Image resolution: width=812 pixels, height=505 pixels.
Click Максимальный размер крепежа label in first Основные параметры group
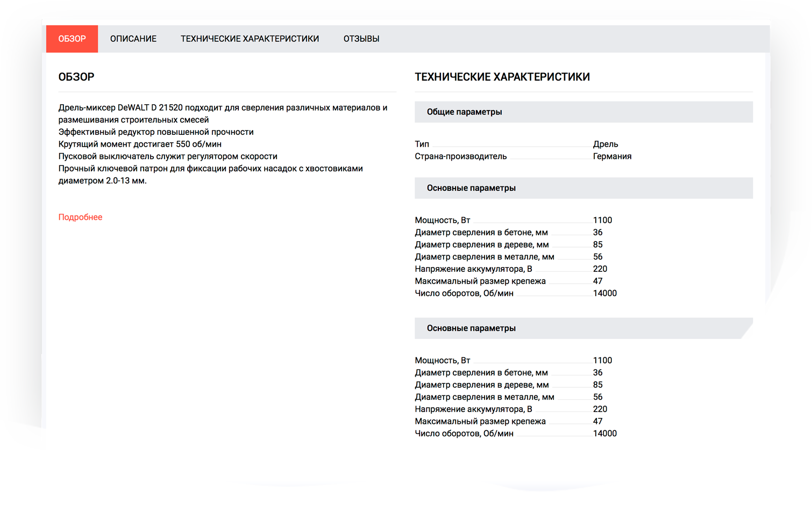click(x=480, y=281)
